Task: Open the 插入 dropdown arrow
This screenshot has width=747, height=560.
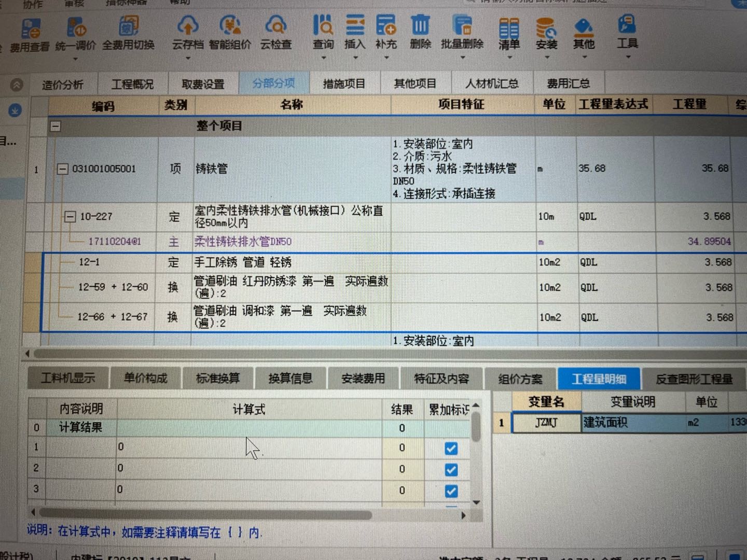Action: click(355, 58)
